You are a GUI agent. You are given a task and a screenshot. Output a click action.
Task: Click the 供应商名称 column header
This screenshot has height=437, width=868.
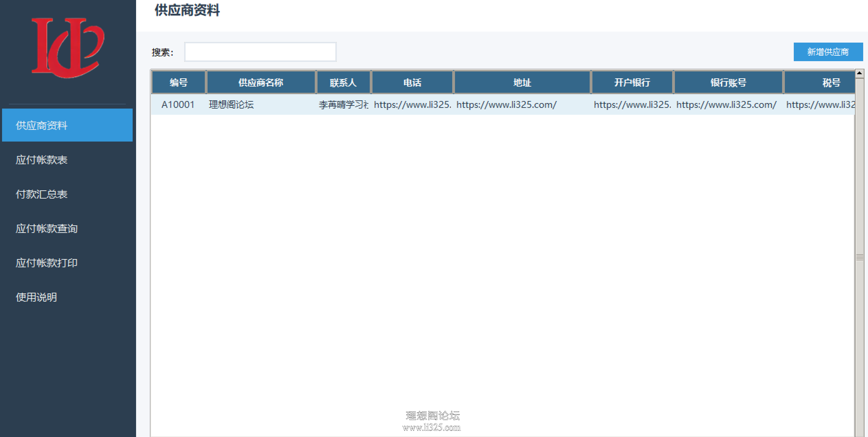pos(261,82)
